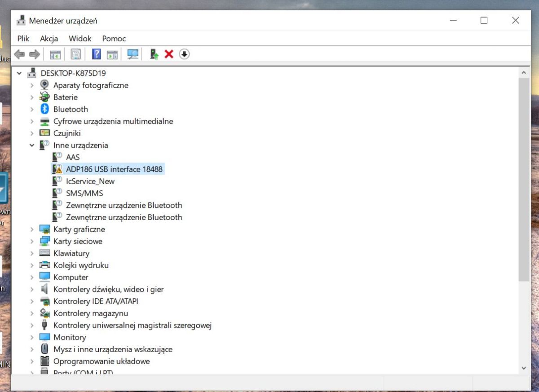Click Show/Hide console tree toolbar icon
The width and height of the screenshot is (539, 392).
pyautogui.click(x=55, y=54)
